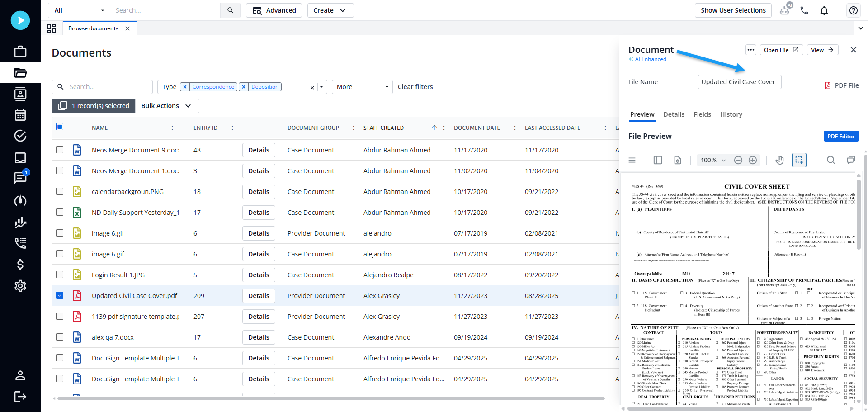Switch to the Fields tab
The height and width of the screenshot is (412, 868).
pyautogui.click(x=702, y=114)
